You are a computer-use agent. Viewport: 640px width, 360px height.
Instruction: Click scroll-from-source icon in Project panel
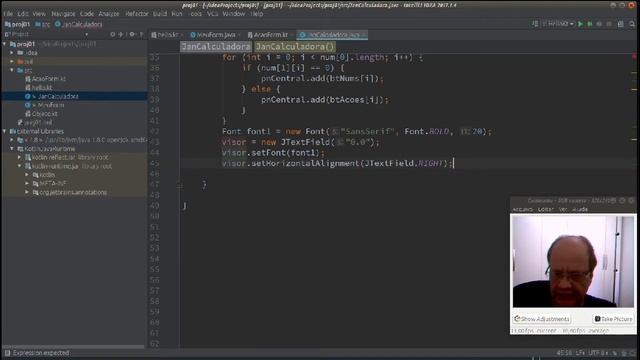(x=113, y=35)
